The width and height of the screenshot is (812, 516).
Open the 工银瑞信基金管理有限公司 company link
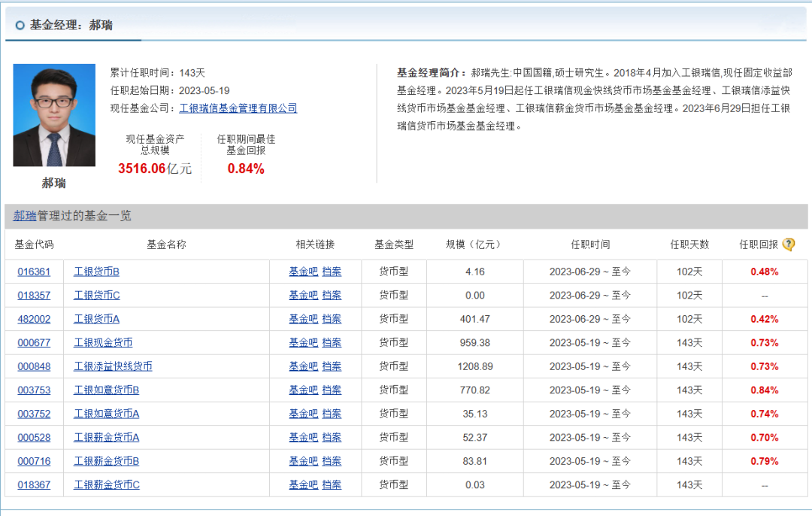coord(238,108)
